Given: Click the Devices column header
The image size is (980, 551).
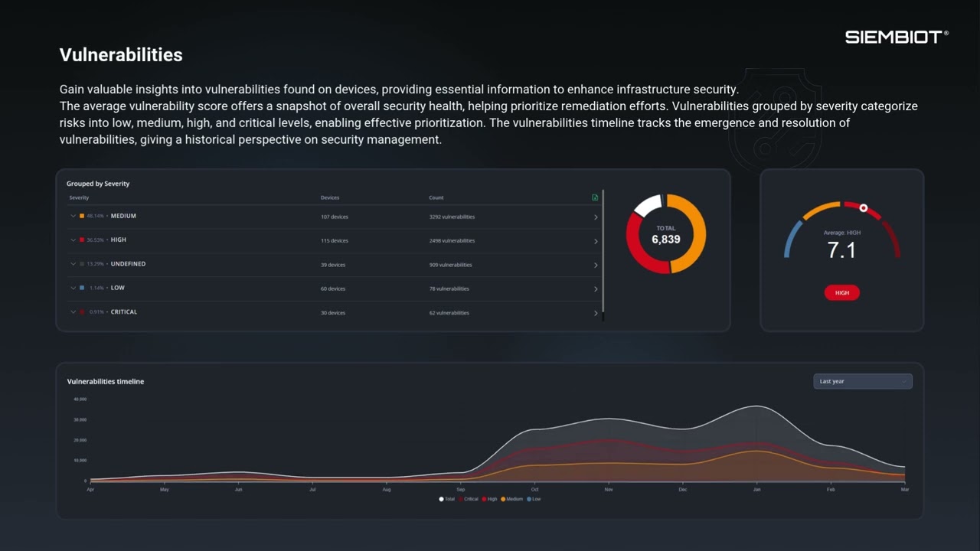Looking at the screenshot, I should [x=330, y=197].
